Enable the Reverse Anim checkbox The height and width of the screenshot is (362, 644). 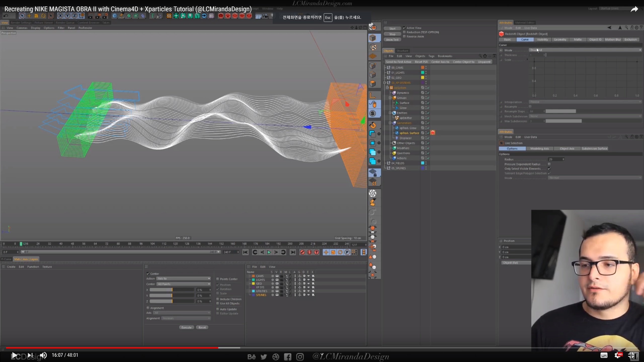click(404, 36)
